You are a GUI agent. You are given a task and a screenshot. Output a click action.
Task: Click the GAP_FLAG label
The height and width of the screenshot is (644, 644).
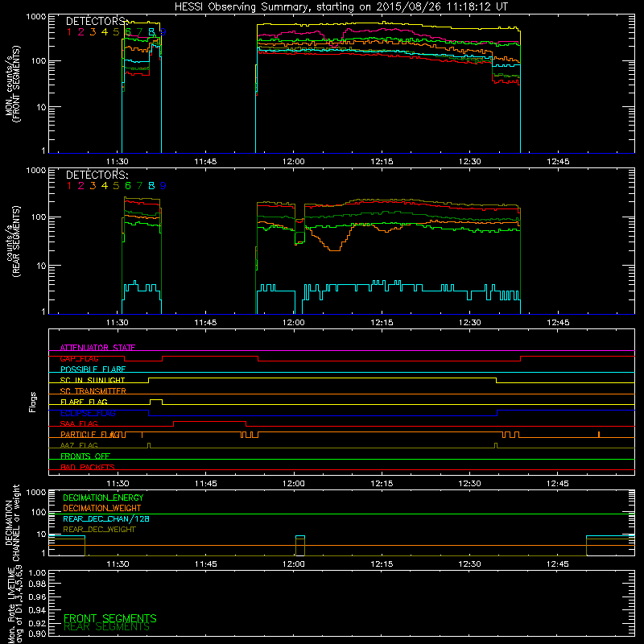(79, 358)
